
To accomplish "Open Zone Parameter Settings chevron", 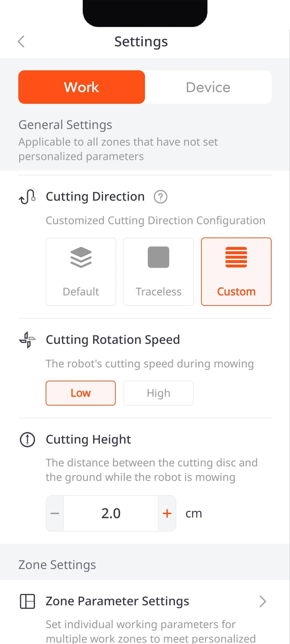I will pos(263,601).
